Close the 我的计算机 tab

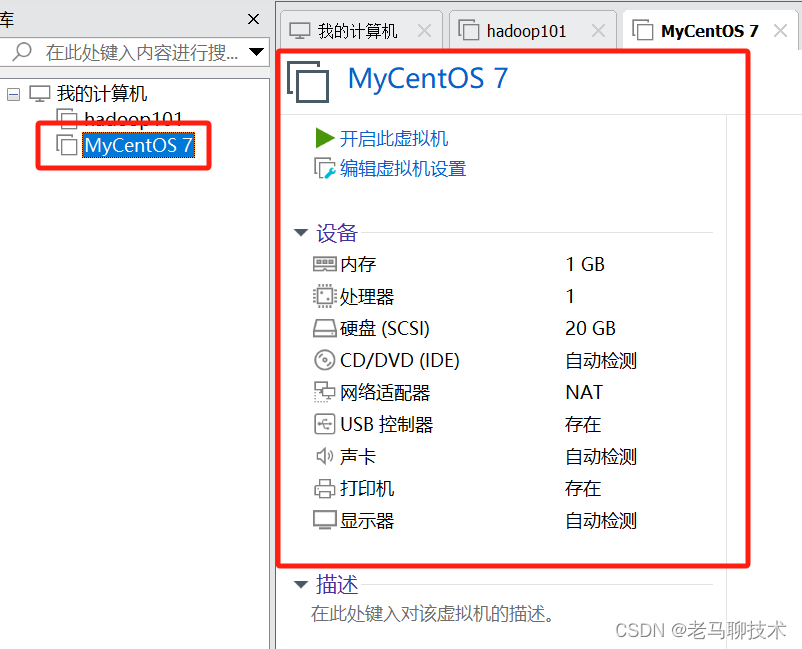point(424,31)
